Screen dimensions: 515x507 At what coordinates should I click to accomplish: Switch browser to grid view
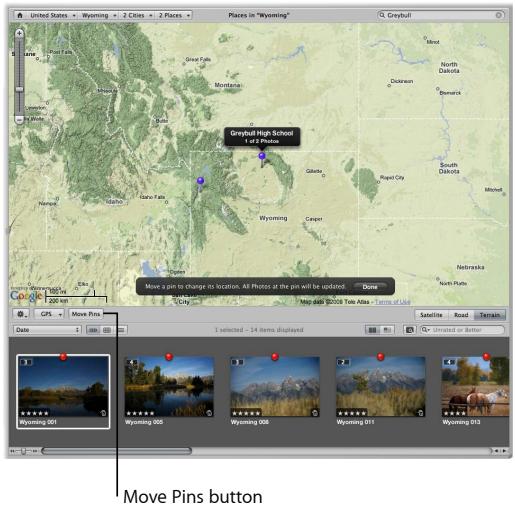107,330
